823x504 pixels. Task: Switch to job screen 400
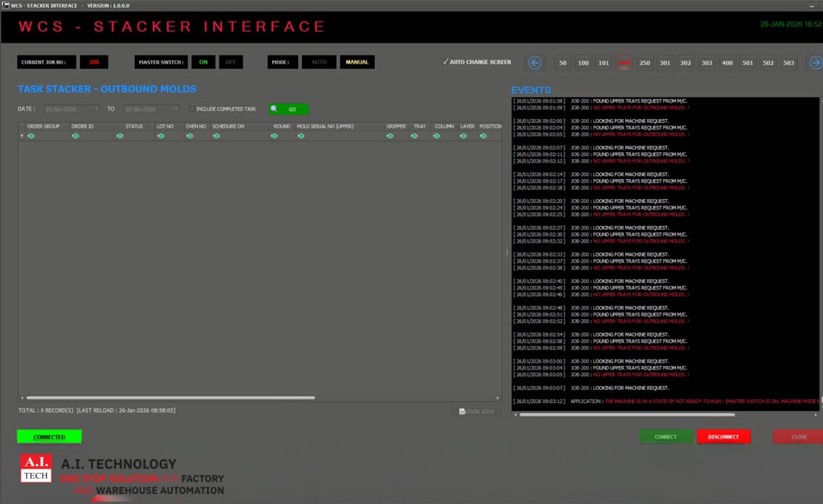click(727, 63)
